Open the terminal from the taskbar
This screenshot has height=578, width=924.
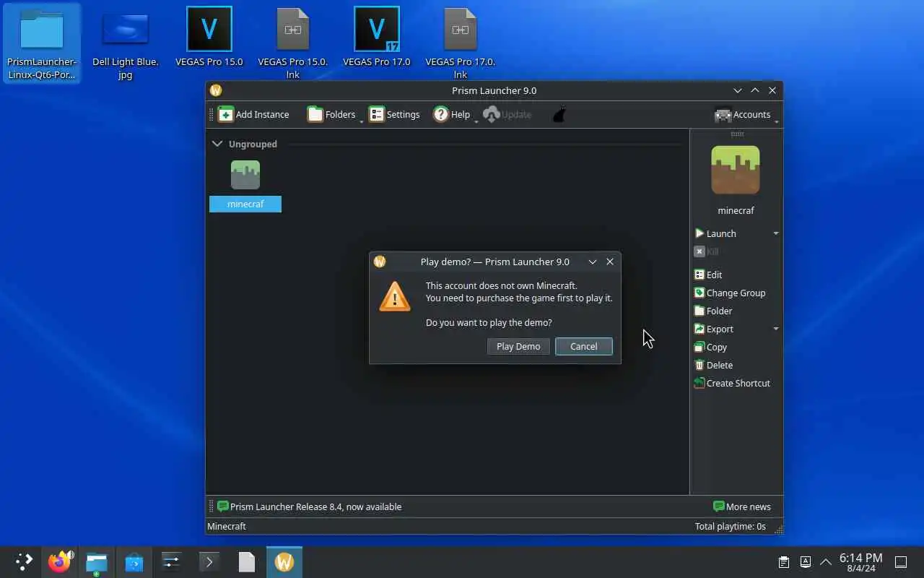(x=209, y=562)
